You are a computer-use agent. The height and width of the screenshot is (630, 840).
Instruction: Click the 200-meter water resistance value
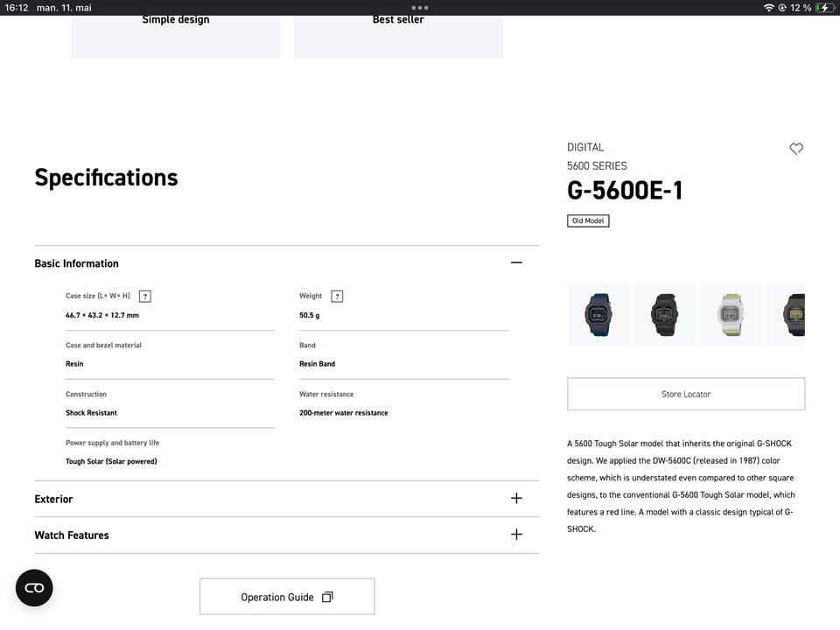tap(343, 412)
